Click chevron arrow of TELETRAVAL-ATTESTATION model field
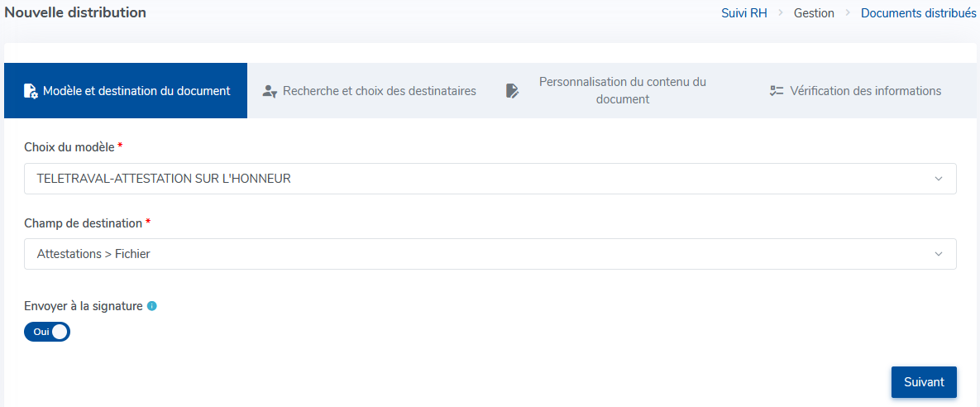This screenshot has height=407, width=980. (x=938, y=179)
